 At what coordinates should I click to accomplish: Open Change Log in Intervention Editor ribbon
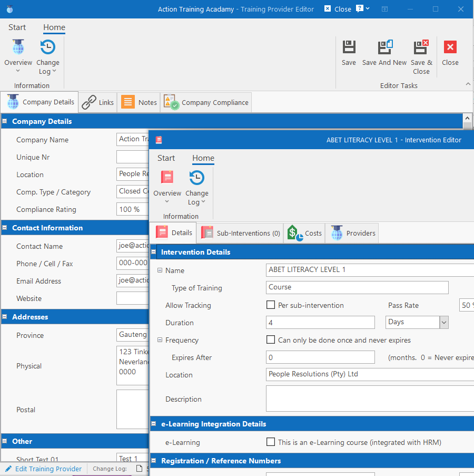[x=197, y=188]
